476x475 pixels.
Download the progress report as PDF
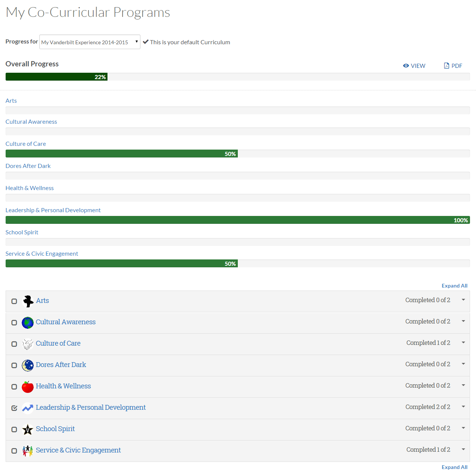(453, 66)
